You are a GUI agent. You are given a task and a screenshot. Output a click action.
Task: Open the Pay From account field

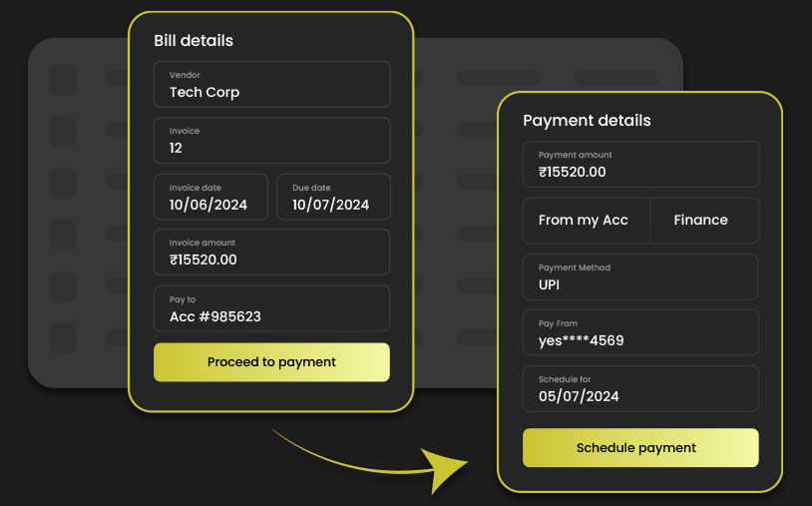640,332
